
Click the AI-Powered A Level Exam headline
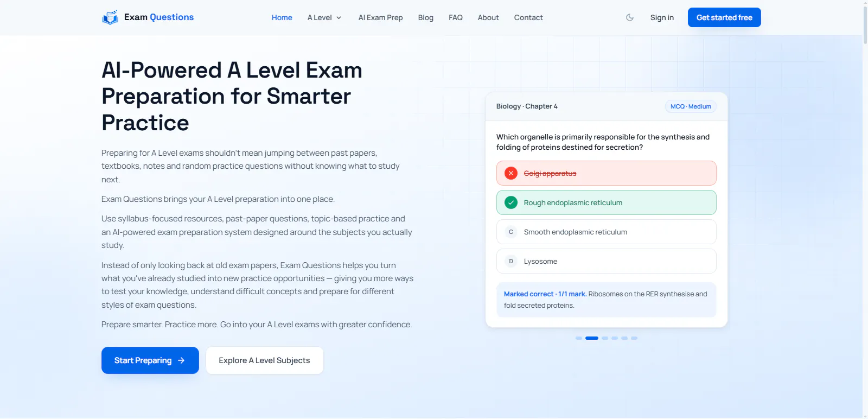tap(232, 97)
